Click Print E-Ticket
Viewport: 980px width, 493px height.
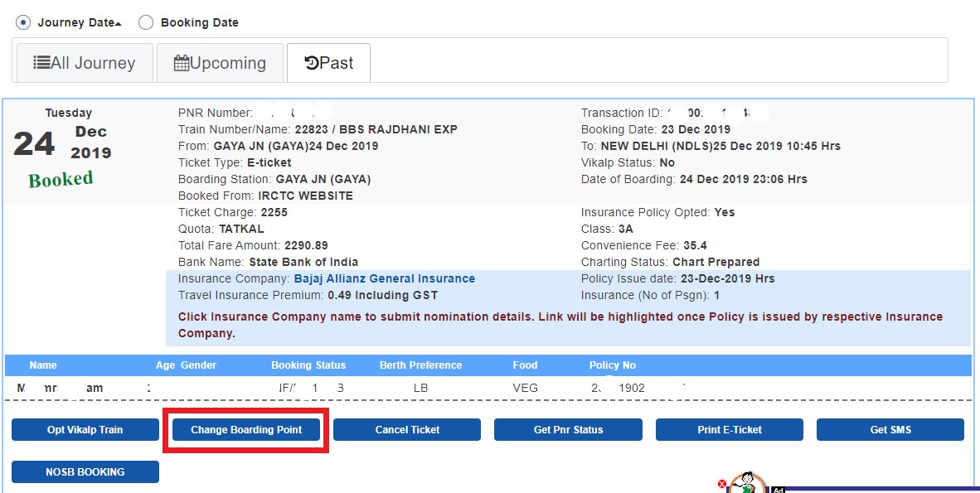728,429
